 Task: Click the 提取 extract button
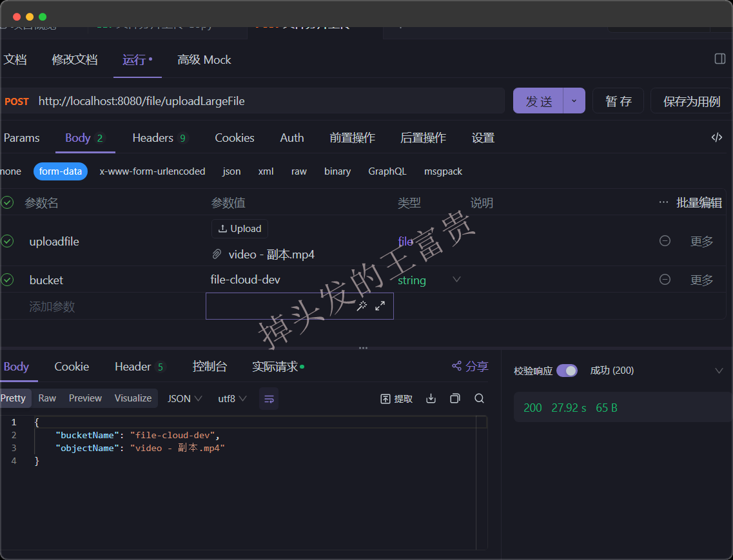[396, 399]
